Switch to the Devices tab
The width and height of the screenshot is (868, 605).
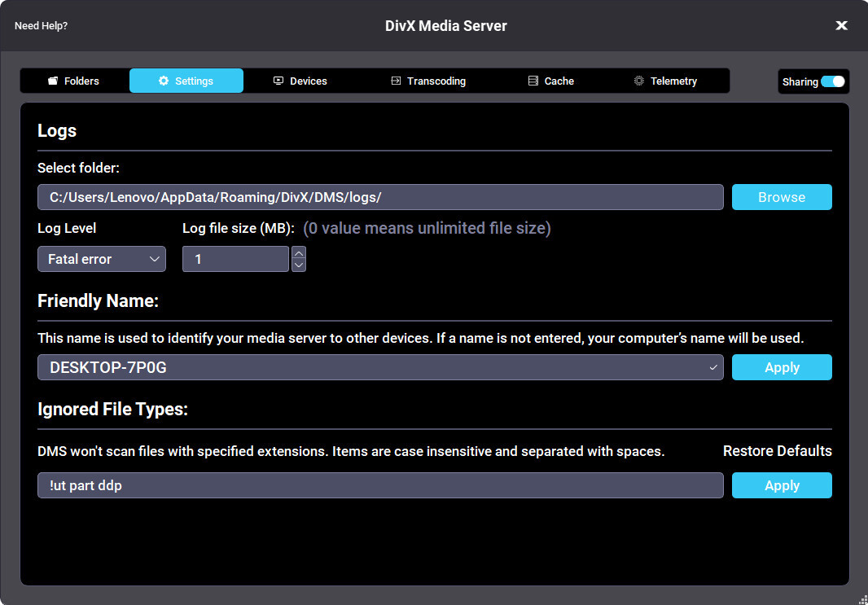(x=300, y=81)
